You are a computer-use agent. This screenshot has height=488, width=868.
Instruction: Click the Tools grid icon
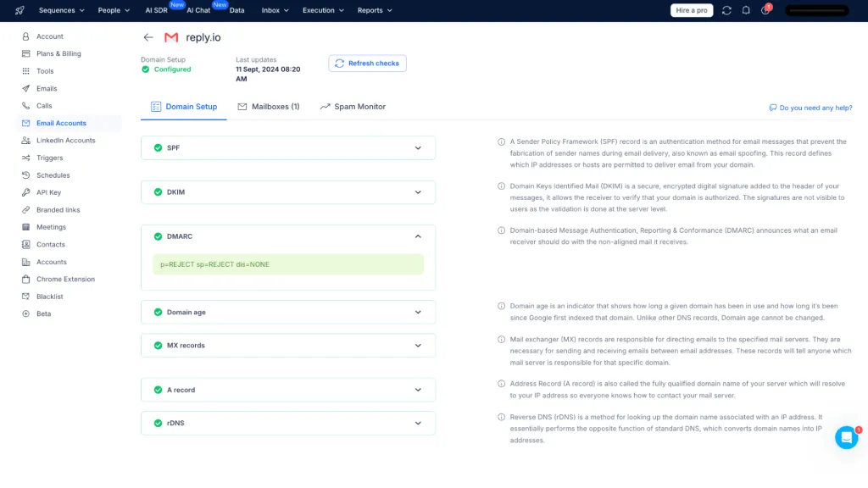click(x=25, y=71)
